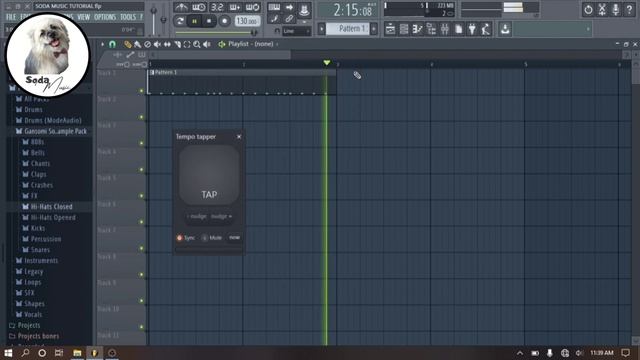The image size is (640, 360).
Task: Select the Draw pencil tool in Playlist toolbar
Action: coord(128,44)
